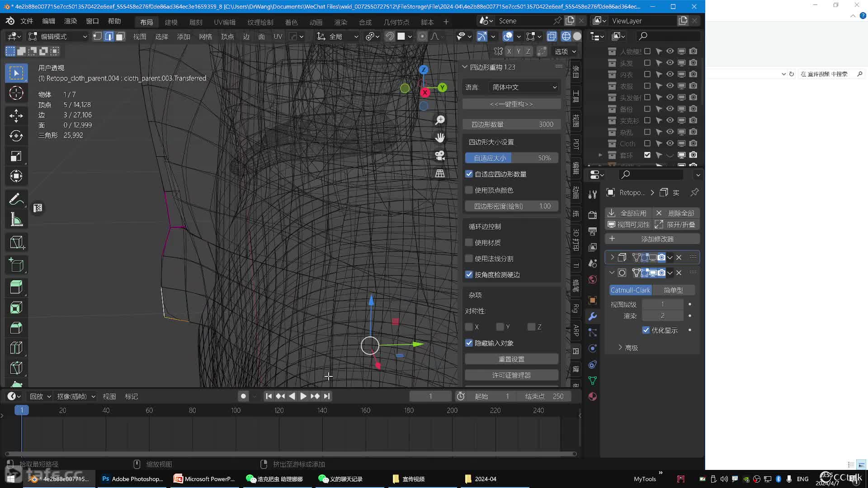
Task: Open the Modifier properties wrench tab
Action: (593, 317)
